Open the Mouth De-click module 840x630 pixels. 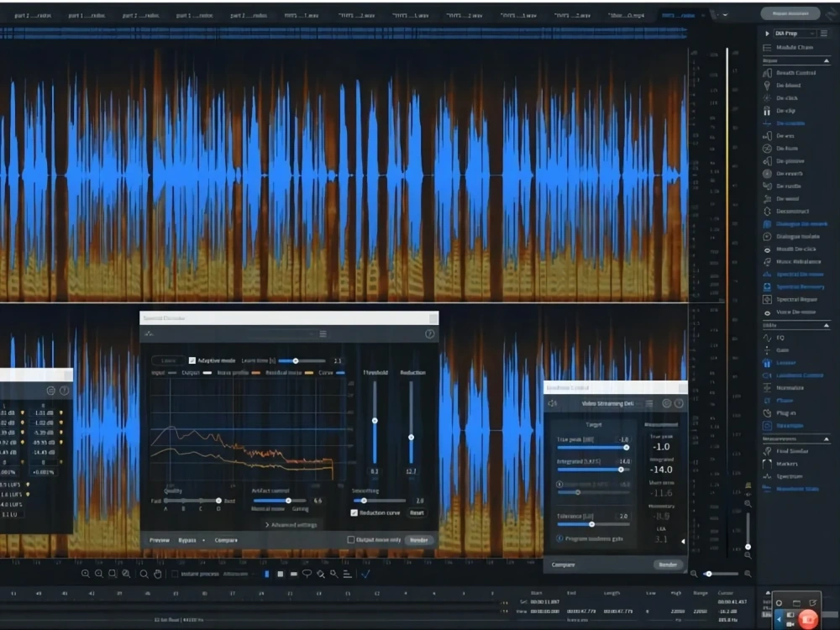(790, 249)
